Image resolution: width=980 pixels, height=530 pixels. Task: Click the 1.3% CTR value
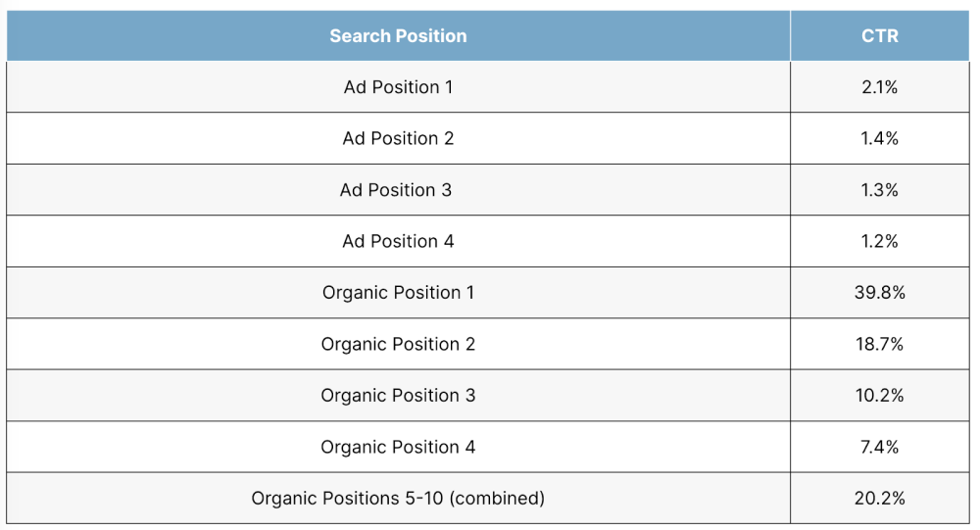pos(879,190)
